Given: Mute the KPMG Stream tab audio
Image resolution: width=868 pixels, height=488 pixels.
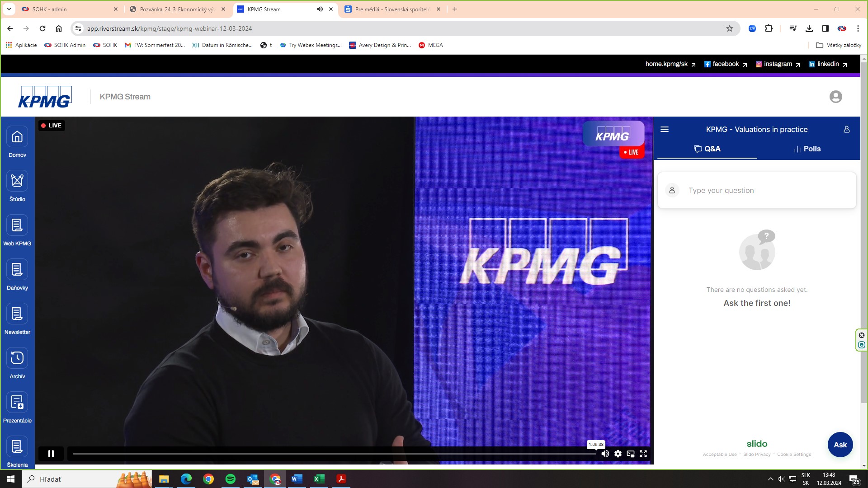Looking at the screenshot, I should pyautogui.click(x=320, y=9).
